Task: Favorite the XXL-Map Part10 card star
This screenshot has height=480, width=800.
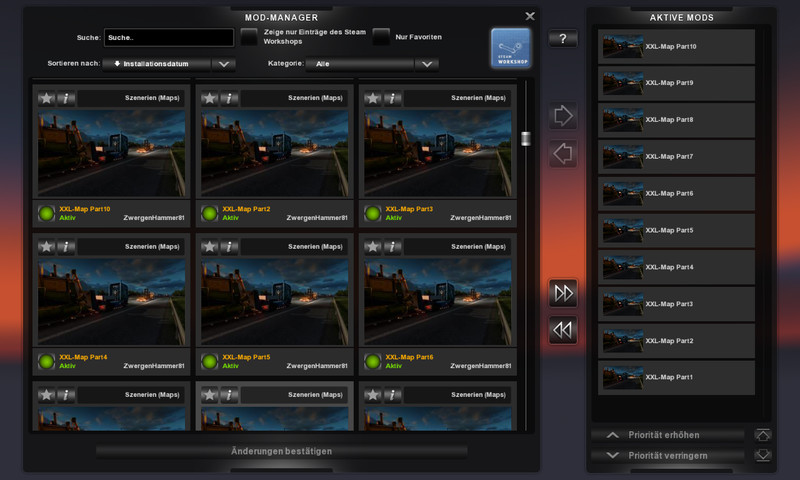Action: click(x=46, y=98)
